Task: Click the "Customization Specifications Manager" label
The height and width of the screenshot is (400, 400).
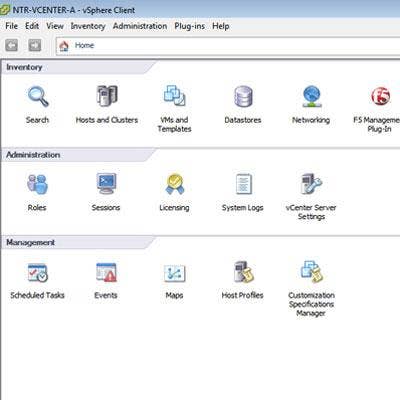Action: (311, 304)
